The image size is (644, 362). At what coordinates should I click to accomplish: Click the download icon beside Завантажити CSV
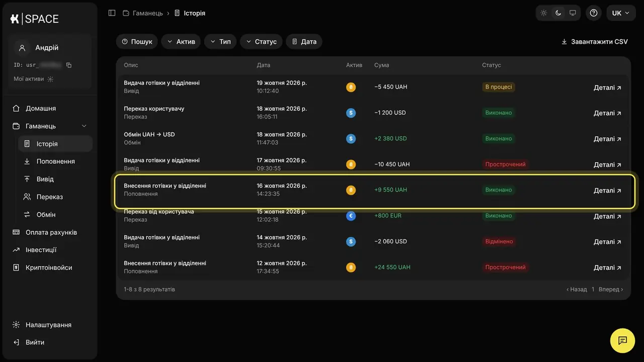click(565, 42)
